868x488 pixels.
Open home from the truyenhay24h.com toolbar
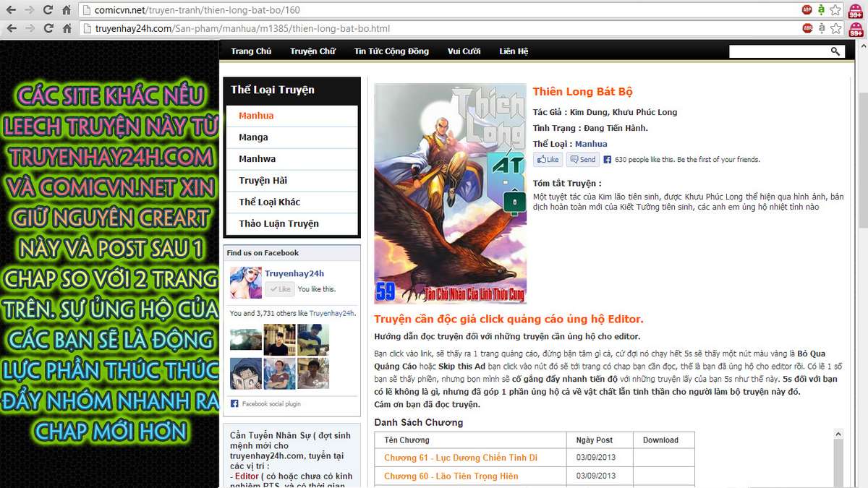coord(67,29)
